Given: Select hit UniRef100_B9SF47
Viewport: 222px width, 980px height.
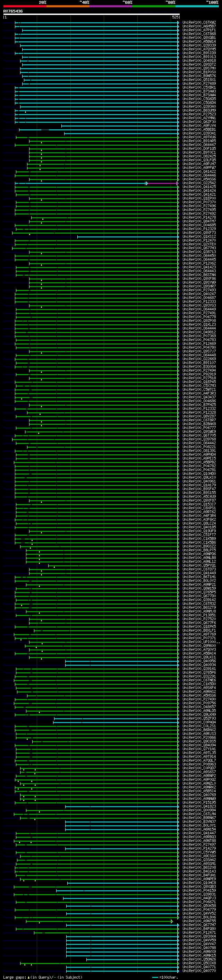Looking at the screenshot, I should click(x=199, y=489).
